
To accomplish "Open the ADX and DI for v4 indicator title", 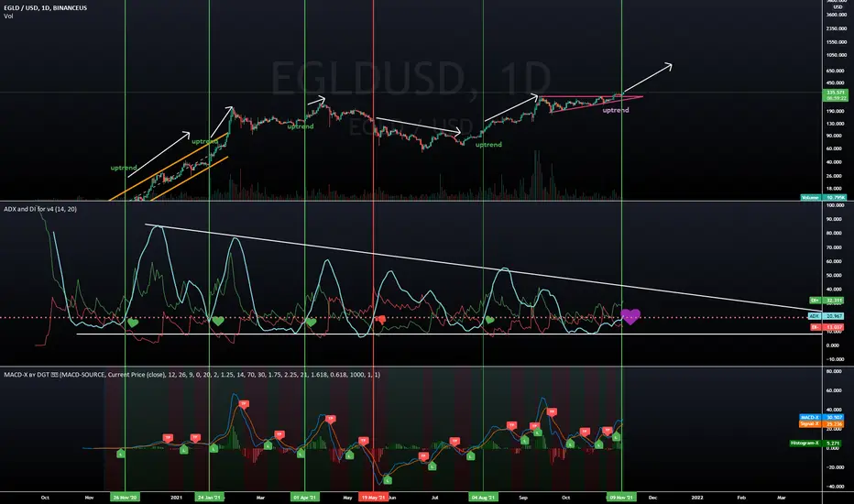I will (x=40, y=209).
